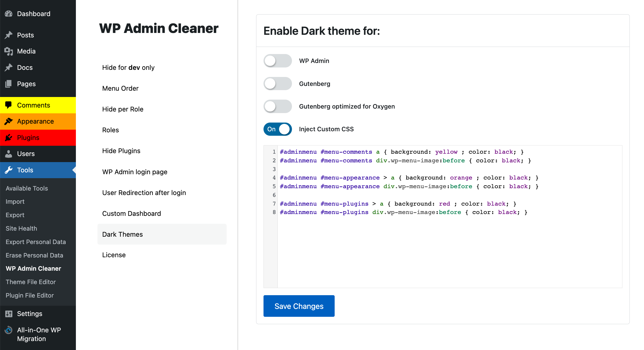The width and height of the screenshot is (644, 350).
Task: Turn off Inject Custom CSS toggle
Action: [x=277, y=129]
